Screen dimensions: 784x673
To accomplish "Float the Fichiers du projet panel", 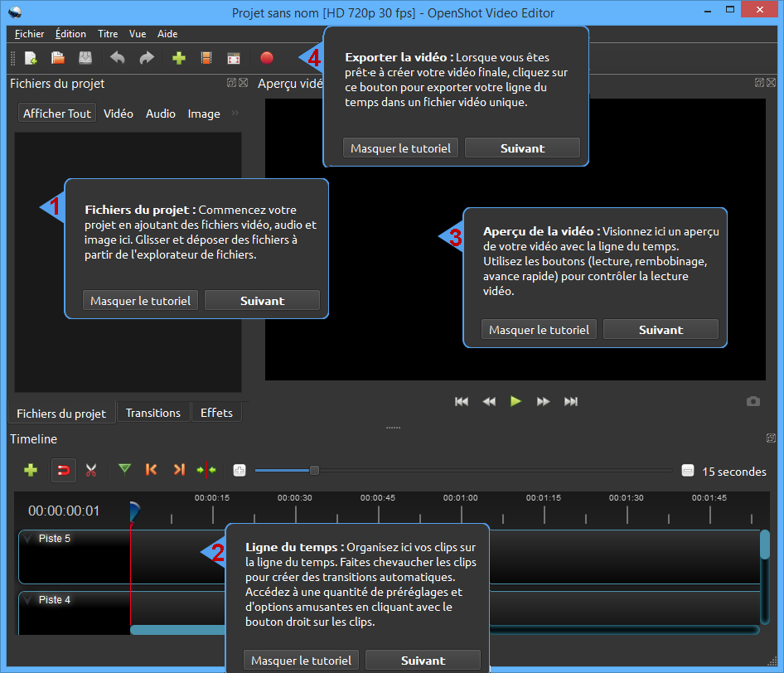I will click(231, 83).
